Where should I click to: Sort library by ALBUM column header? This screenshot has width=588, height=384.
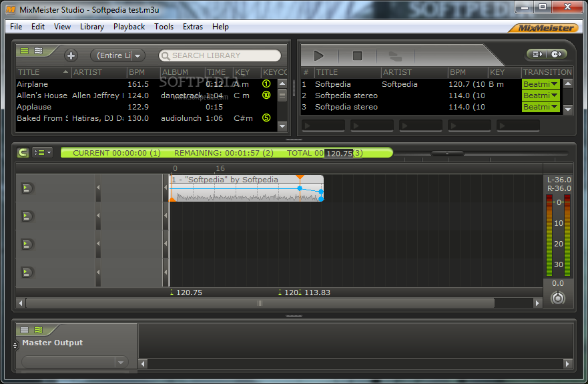182,72
